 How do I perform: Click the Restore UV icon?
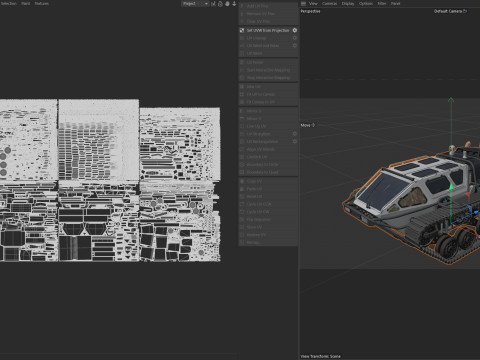[242, 235]
